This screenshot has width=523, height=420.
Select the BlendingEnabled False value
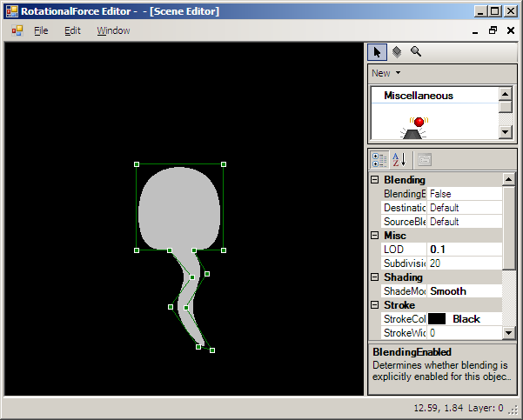click(x=464, y=194)
